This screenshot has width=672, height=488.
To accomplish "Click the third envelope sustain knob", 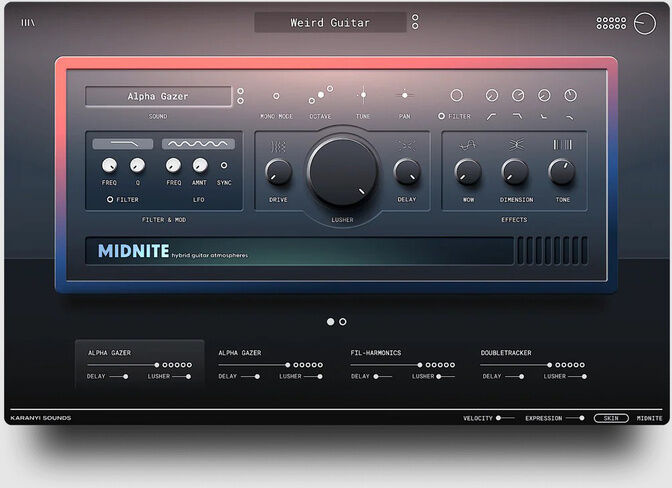I will click(544, 95).
